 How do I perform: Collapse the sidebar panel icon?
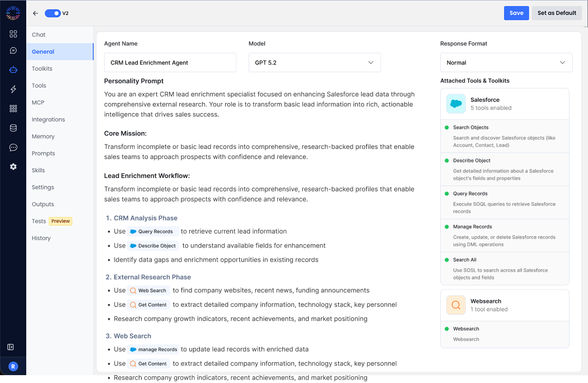[11, 347]
